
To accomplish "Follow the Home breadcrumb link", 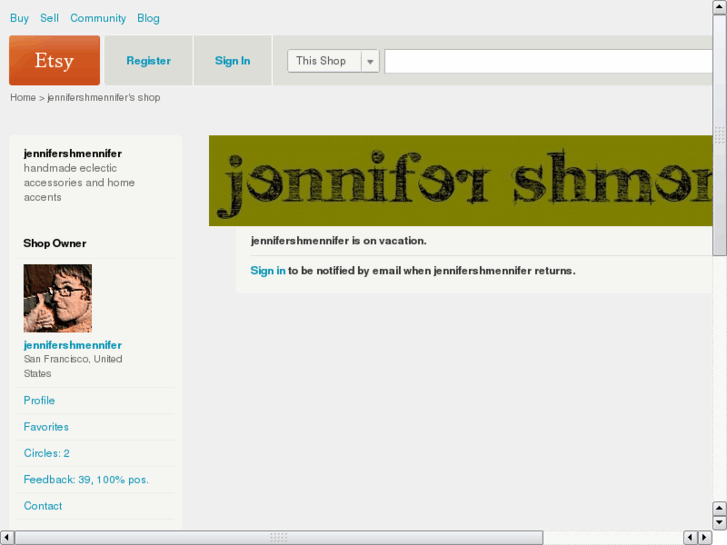I will (23, 97).
